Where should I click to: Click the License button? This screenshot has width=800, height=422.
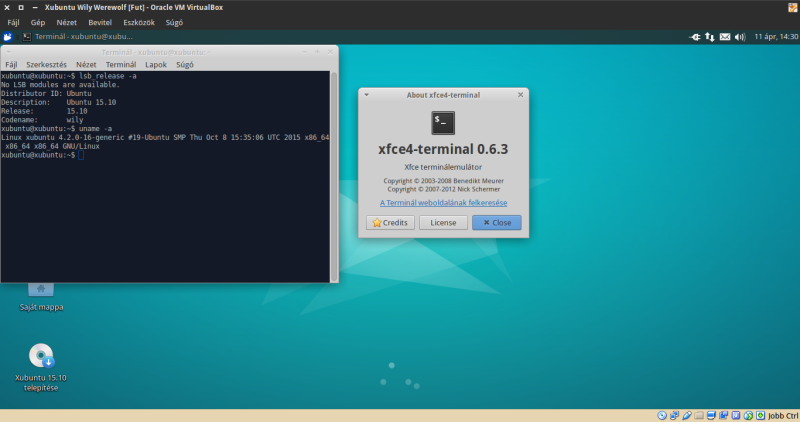[443, 222]
